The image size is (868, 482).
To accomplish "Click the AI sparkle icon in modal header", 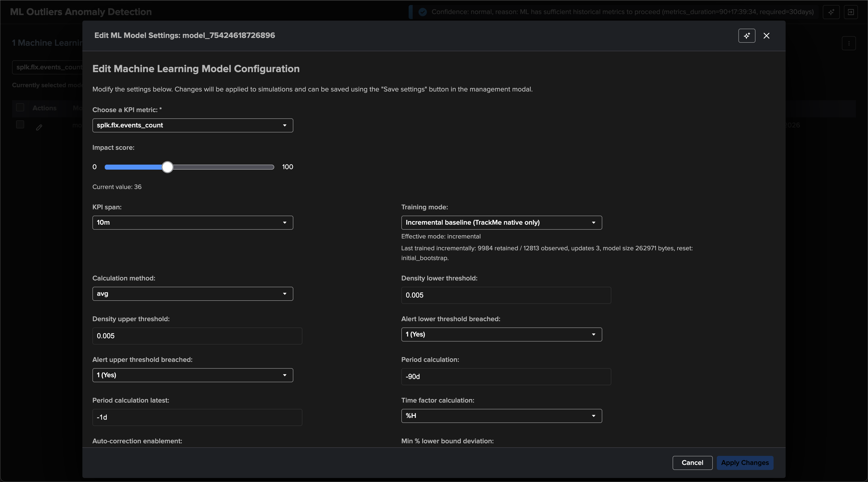I will tap(747, 36).
